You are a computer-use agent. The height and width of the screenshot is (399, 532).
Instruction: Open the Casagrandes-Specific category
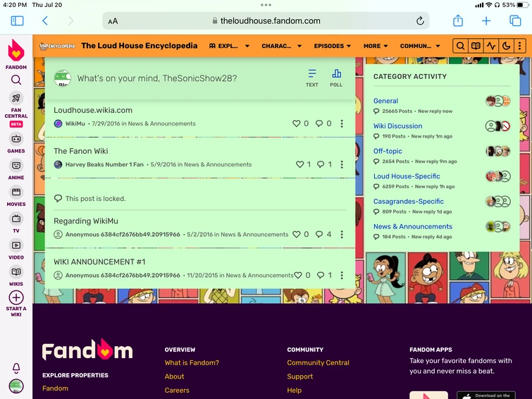[x=409, y=202]
